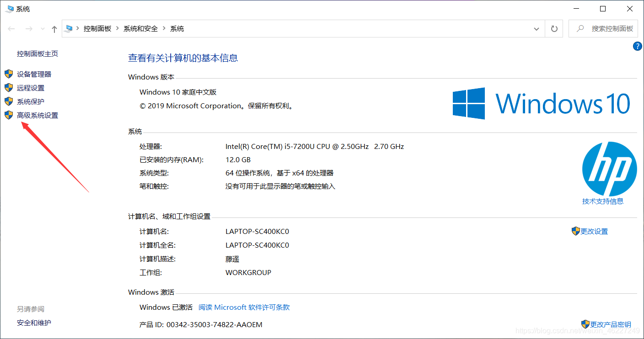
Task: Expand chevron after 系统和安全 breadcrumb
Action: point(164,28)
